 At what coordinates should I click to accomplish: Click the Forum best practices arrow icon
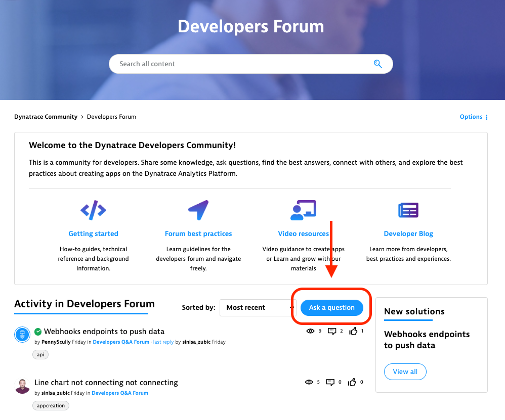click(198, 210)
